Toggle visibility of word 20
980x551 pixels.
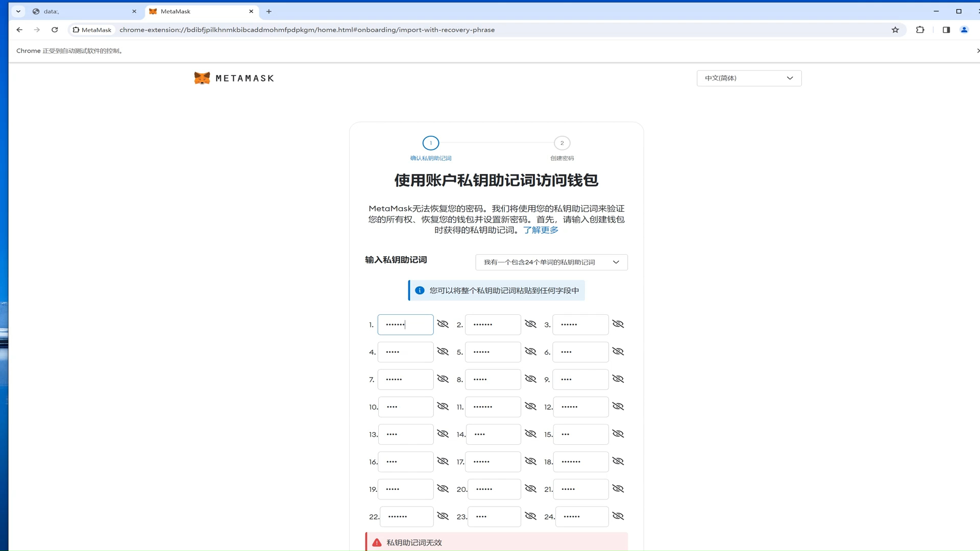click(530, 489)
